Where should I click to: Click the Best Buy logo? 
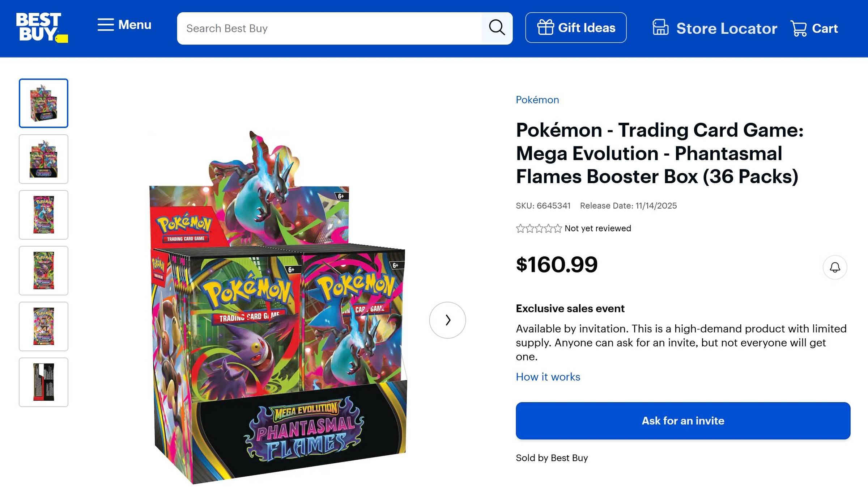coord(42,28)
